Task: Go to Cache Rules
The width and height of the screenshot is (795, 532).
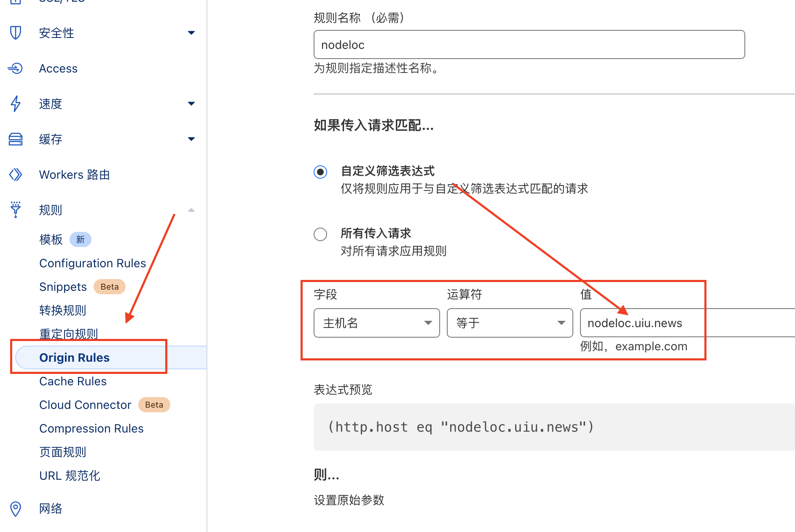Action: 73,381
